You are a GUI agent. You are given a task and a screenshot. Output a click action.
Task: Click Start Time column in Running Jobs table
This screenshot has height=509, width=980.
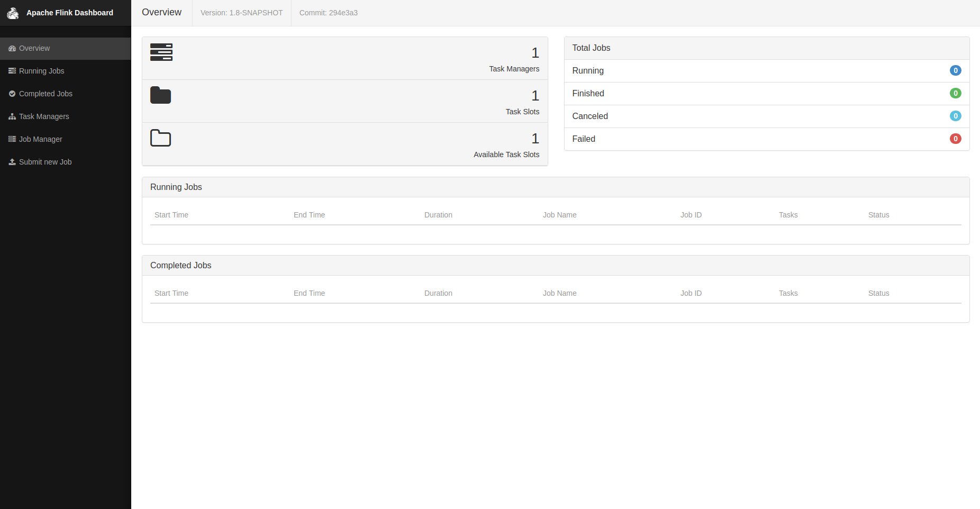(x=171, y=215)
